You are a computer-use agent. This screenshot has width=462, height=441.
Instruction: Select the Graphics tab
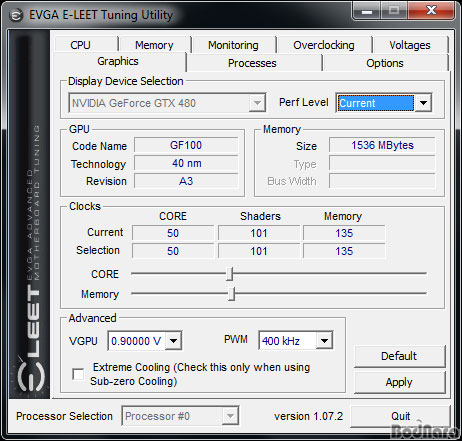(118, 62)
